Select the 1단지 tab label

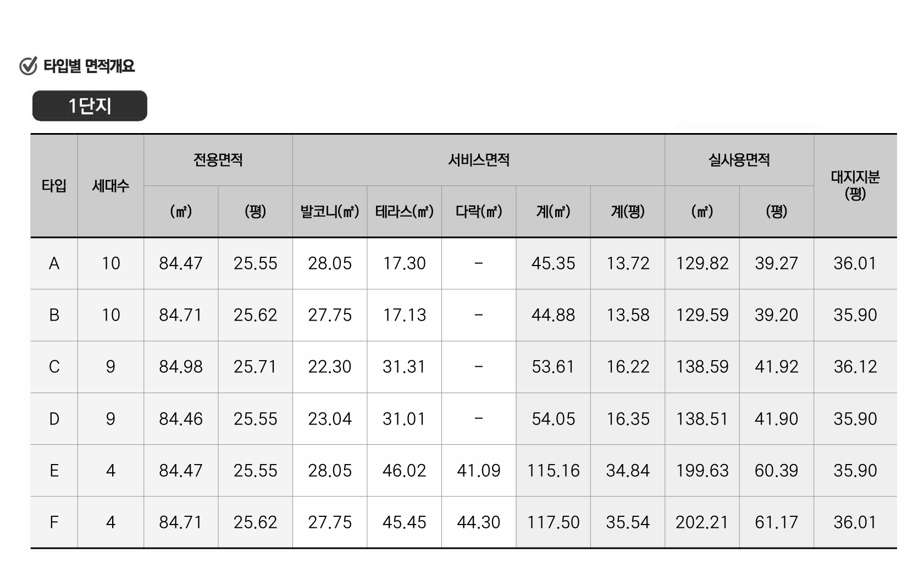pyautogui.click(x=90, y=106)
